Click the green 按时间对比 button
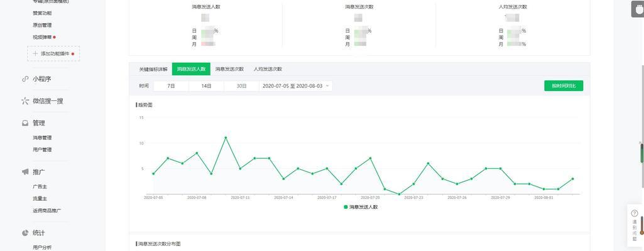This screenshot has height=251, width=644. [564, 86]
